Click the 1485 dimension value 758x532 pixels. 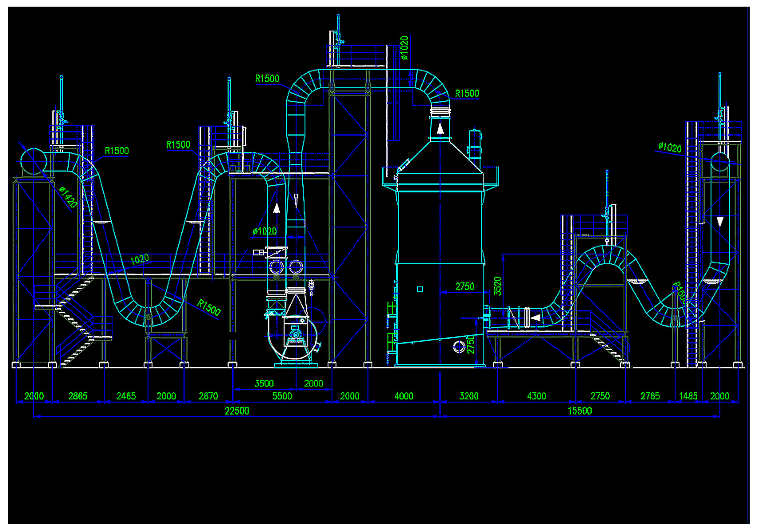pos(688,396)
